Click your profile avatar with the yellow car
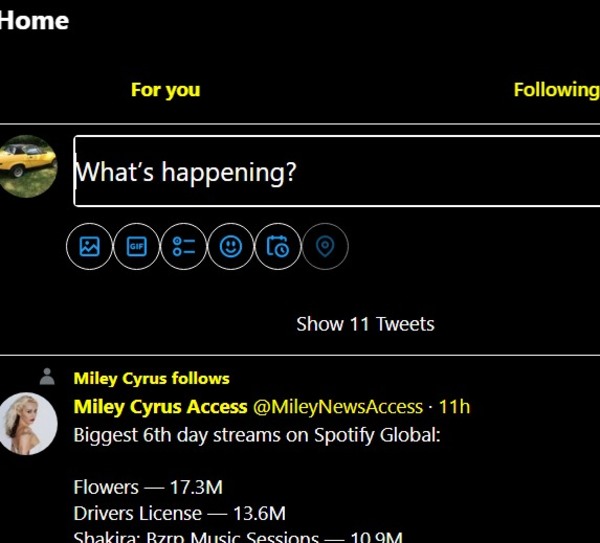 [27, 165]
